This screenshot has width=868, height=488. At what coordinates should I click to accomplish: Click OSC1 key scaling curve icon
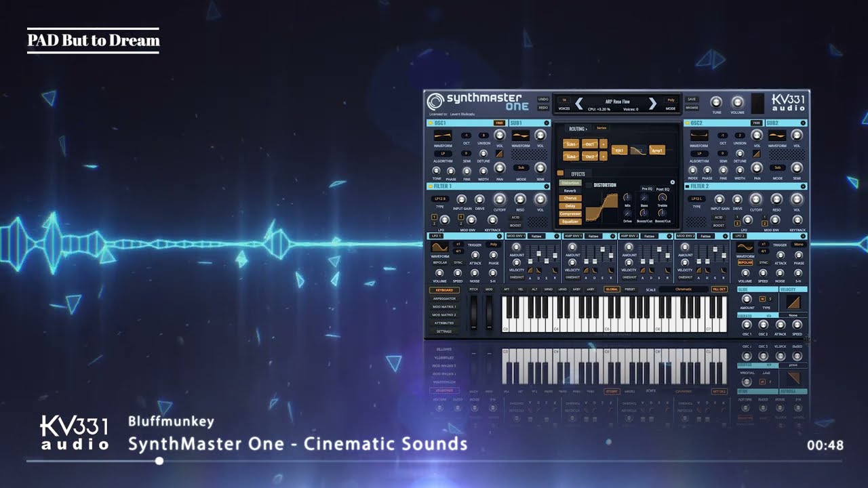500,154
